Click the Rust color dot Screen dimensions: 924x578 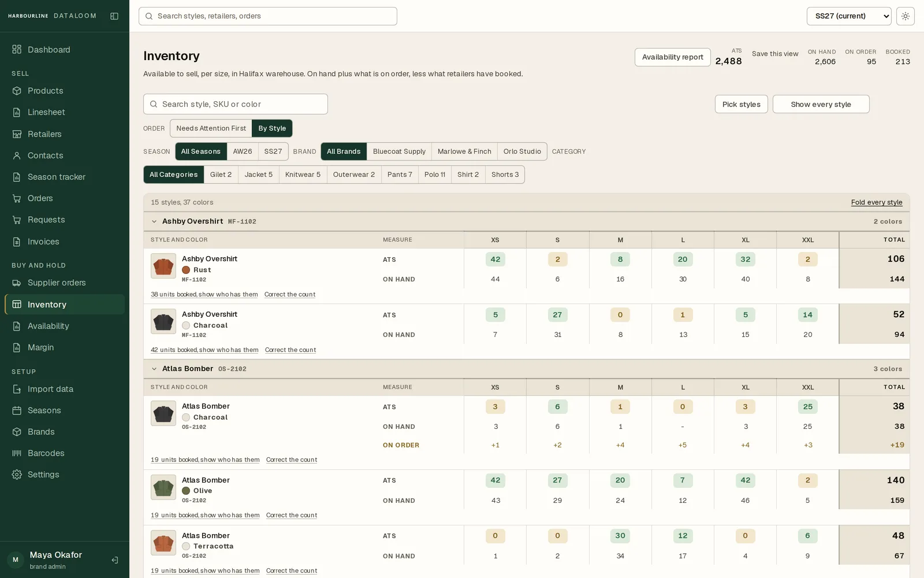pyautogui.click(x=186, y=270)
